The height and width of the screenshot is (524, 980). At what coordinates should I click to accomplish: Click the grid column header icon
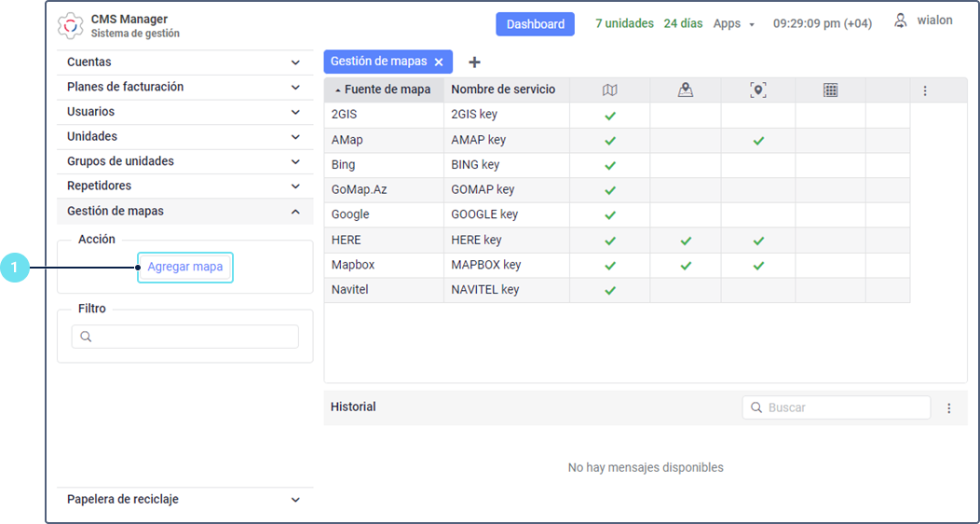point(831,90)
